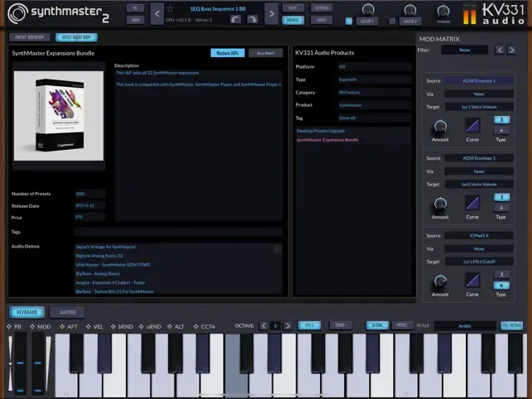Click the Save button
This screenshot has width=532, height=399.
pos(292,7)
